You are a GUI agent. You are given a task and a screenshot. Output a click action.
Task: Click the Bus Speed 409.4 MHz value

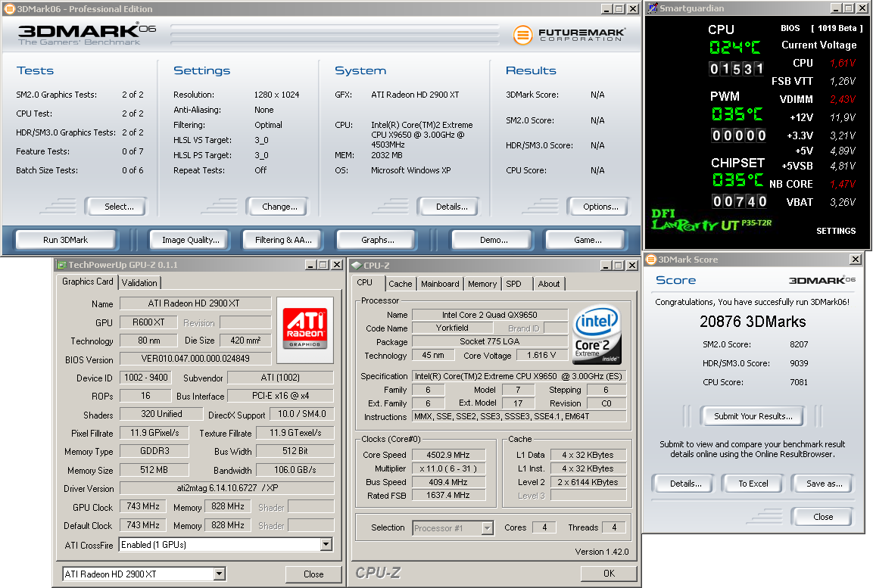[x=449, y=482]
